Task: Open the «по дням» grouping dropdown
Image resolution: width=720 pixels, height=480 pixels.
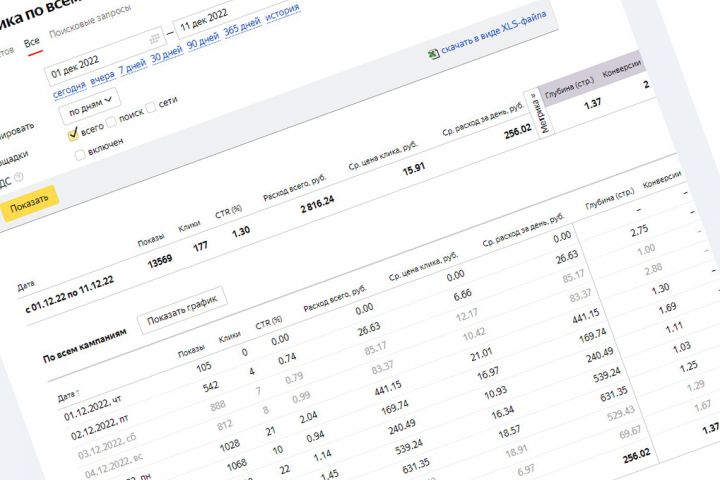Action: pos(90,106)
